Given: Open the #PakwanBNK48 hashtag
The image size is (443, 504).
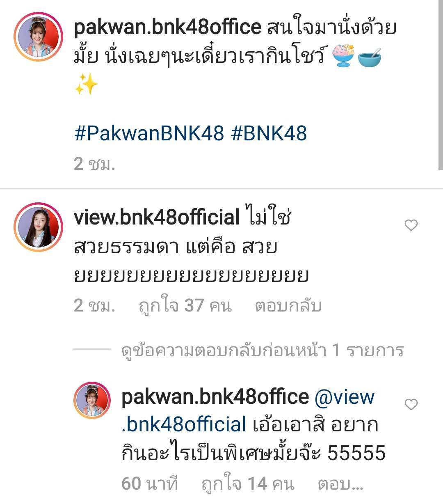Looking at the screenshot, I should (x=149, y=133).
